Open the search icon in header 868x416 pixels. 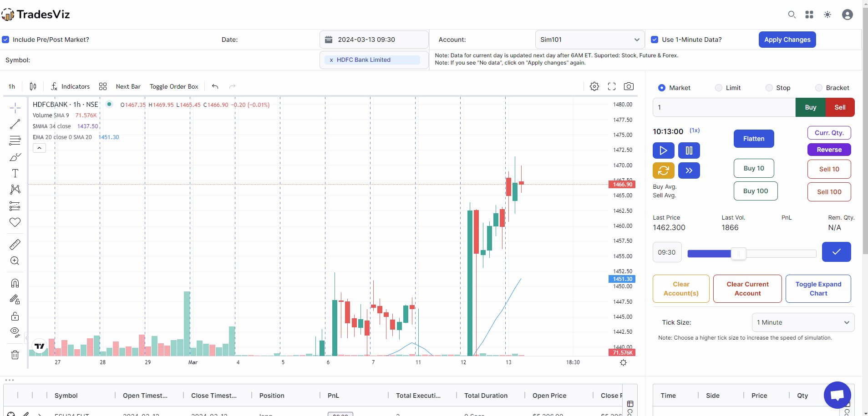click(792, 15)
